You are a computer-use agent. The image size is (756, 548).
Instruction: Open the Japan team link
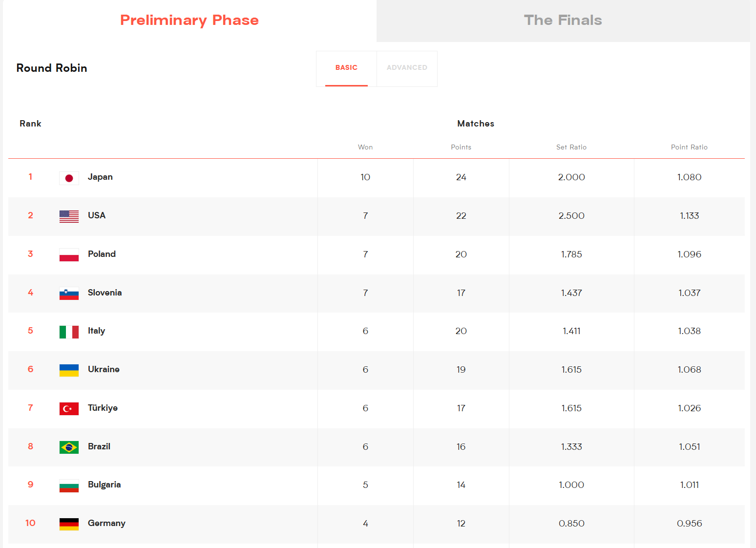(x=100, y=177)
